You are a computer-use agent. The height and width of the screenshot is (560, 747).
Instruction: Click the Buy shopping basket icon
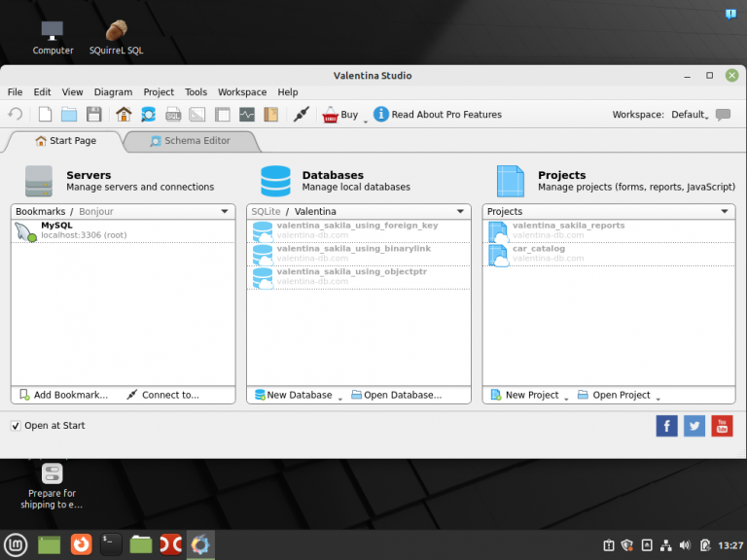pyautogui.click(x=331, y=115)
